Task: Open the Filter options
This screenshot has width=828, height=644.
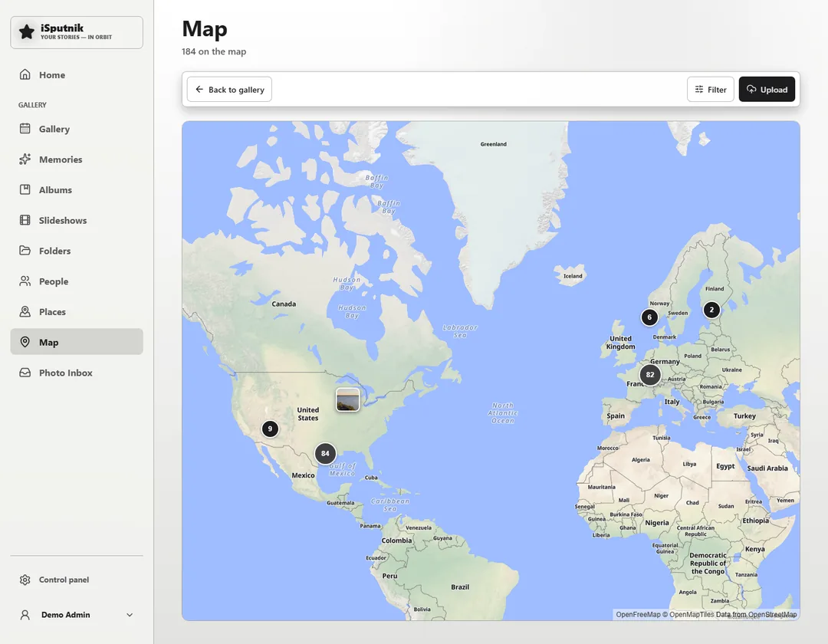Action: coord(710,89)
